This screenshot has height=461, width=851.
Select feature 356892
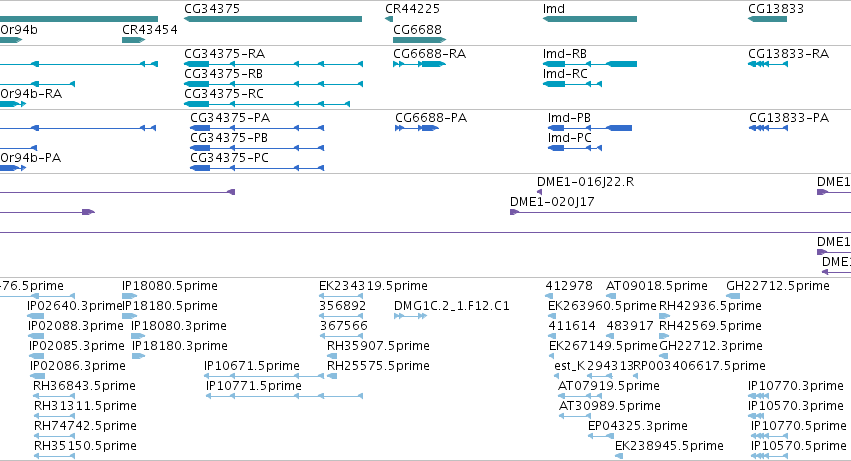(x=342, y=306)
